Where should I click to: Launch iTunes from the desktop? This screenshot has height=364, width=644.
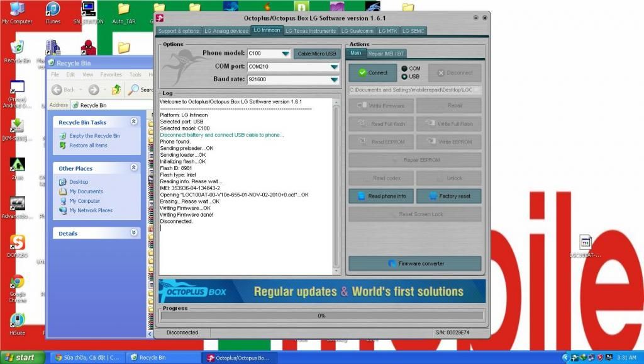[x=53, y=13]
